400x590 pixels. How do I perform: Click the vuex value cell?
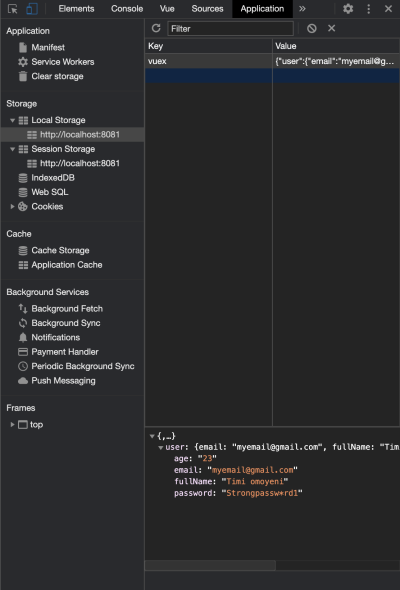point(336,61)
